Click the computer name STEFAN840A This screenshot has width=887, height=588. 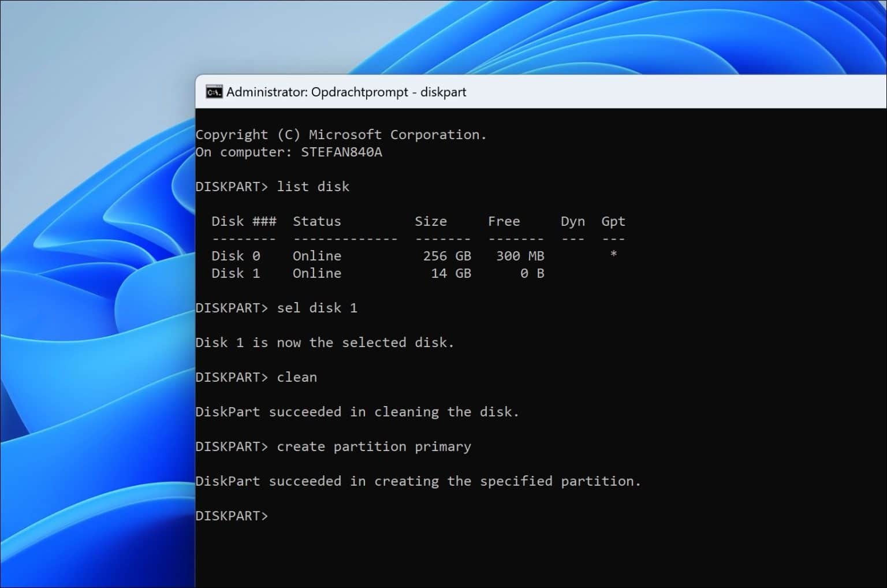(341, 152)
